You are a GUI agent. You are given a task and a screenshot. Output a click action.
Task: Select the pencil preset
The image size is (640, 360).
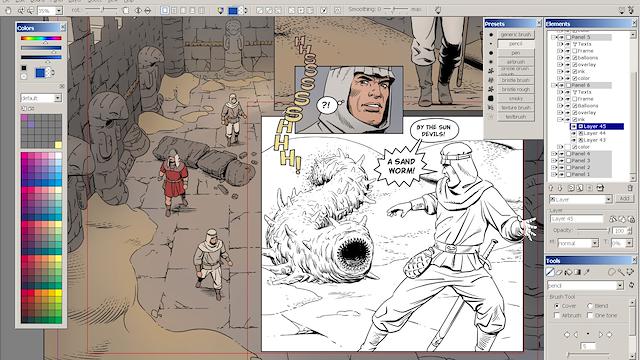[x=516, y=44]
